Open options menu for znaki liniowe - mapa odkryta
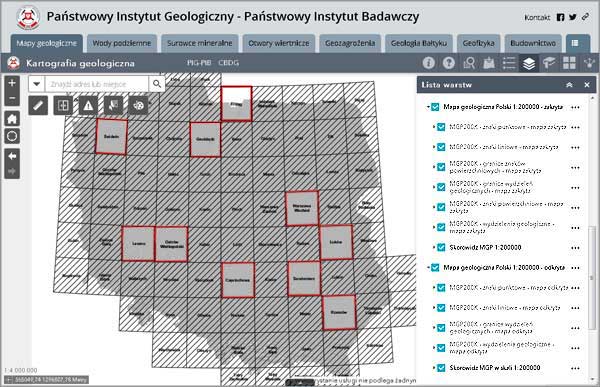This screenshot has width=600, height=387. coord(575,308)
